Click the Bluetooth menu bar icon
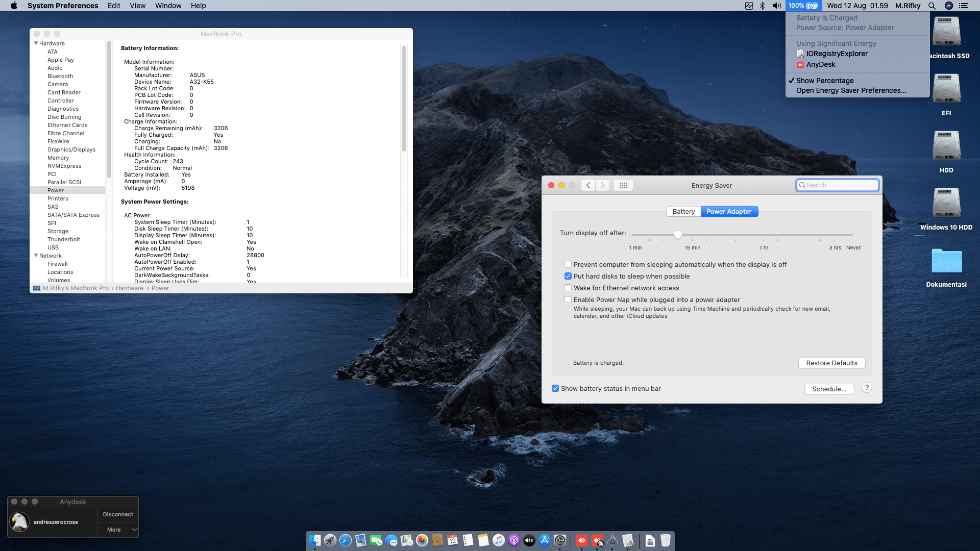The height and width of the screenshot is (551, 980). coord(762,6)
